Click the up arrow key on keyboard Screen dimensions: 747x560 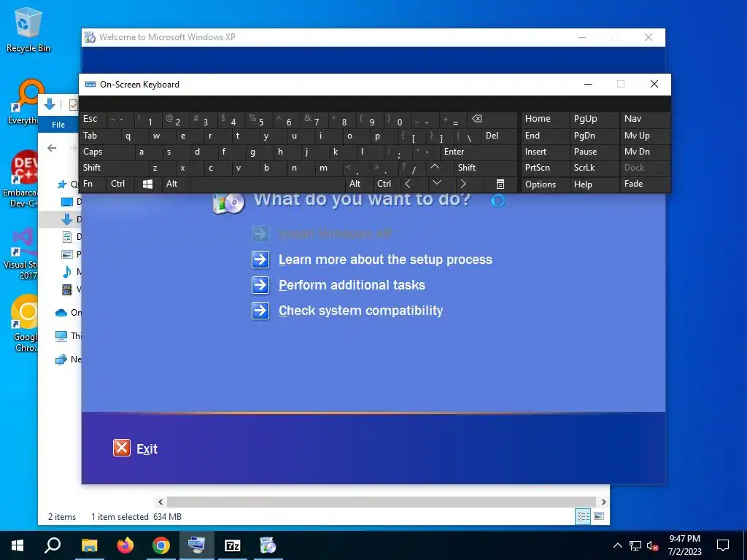[435, 168]
